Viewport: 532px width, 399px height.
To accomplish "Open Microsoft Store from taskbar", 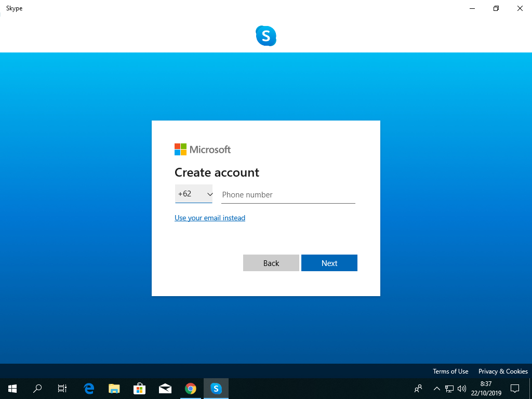I will (139, 389).
